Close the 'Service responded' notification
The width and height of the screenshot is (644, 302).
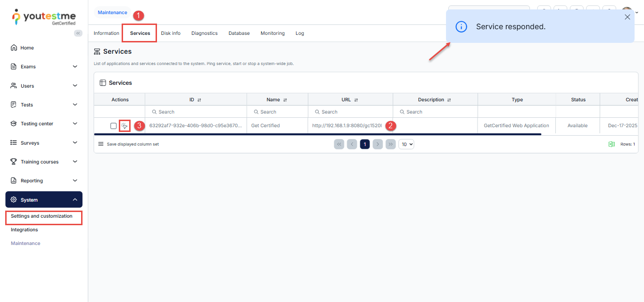click(x=627, y=17)
